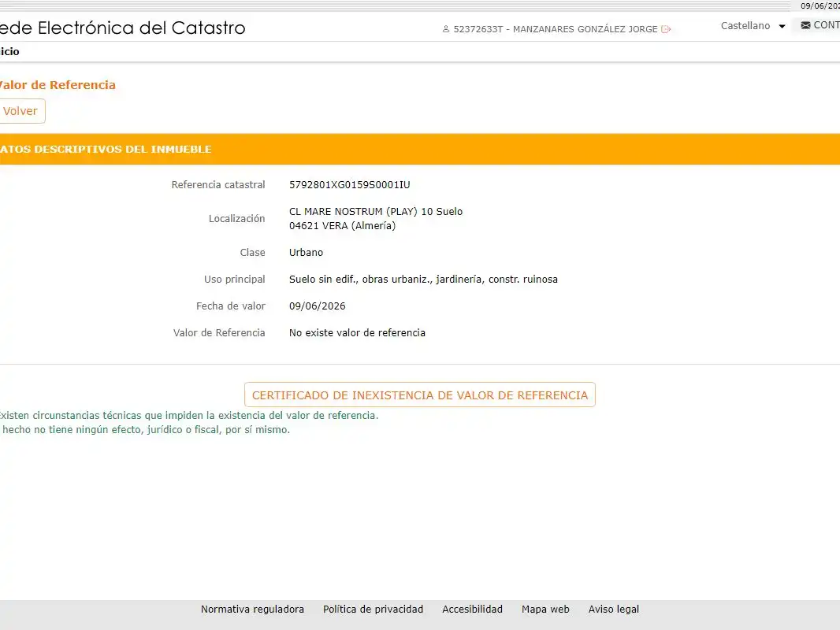840x630 pixels.
Task: Click the Valor de Referencia field label
Action: coord(219,332)
